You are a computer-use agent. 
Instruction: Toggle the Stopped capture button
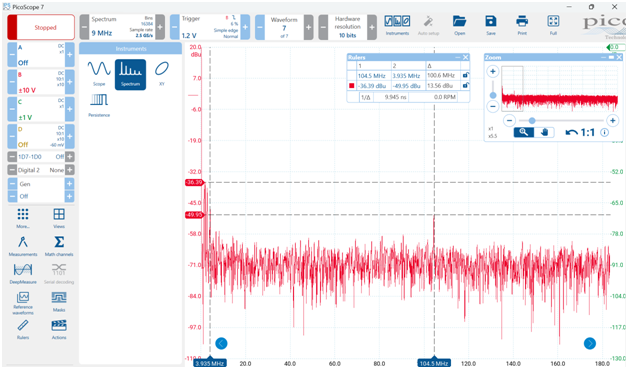[x=41, y=27]
